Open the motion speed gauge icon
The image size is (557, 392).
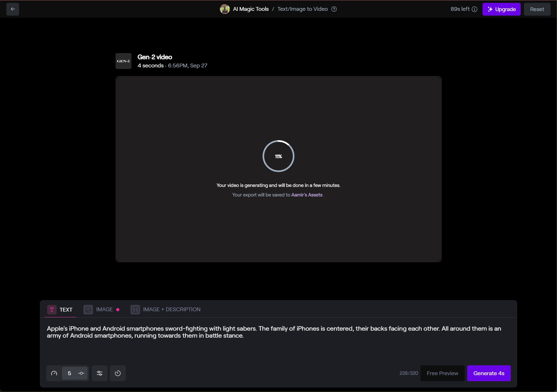[54, 373]
